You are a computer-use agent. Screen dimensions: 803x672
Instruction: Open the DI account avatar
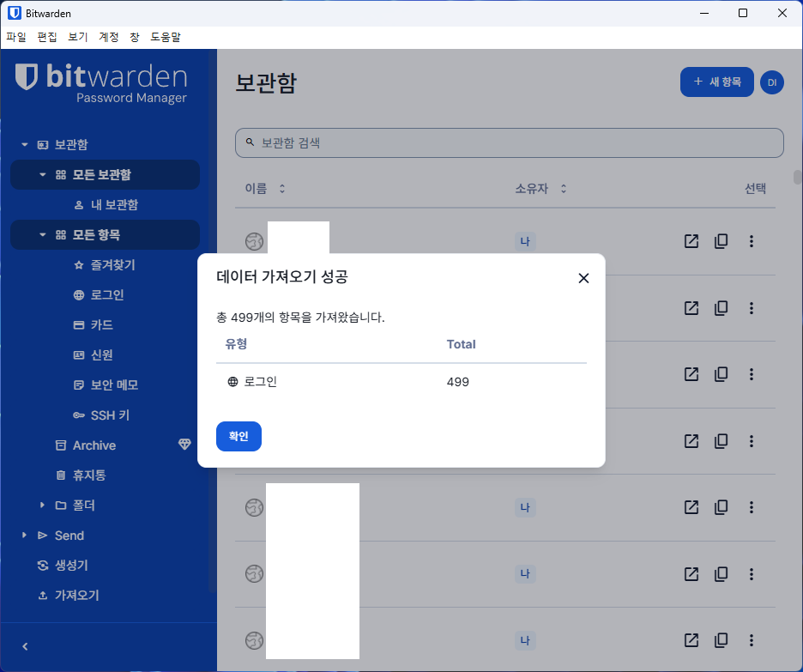[x=772, y=82]
